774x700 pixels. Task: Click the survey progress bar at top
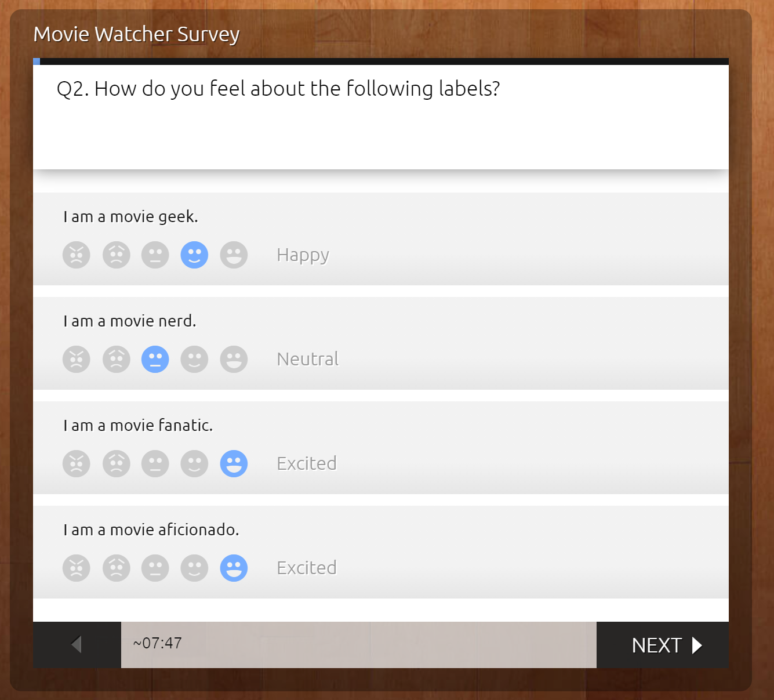pos(380,61)
